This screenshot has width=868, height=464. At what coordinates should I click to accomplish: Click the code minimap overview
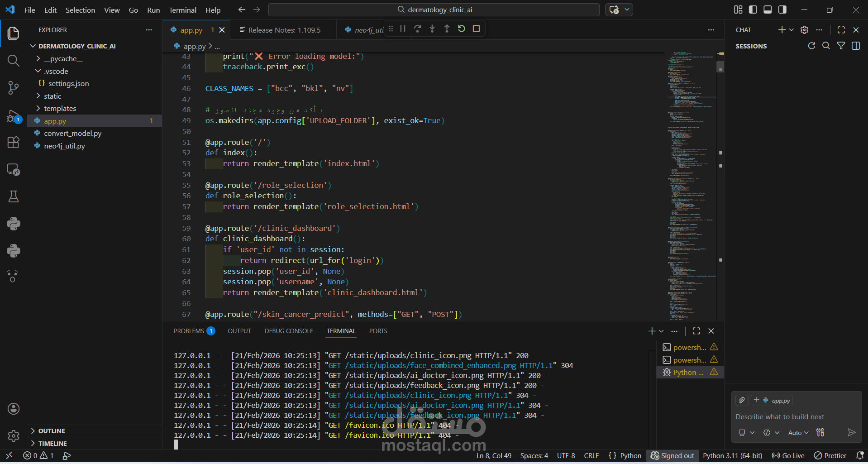pos(690,181)
